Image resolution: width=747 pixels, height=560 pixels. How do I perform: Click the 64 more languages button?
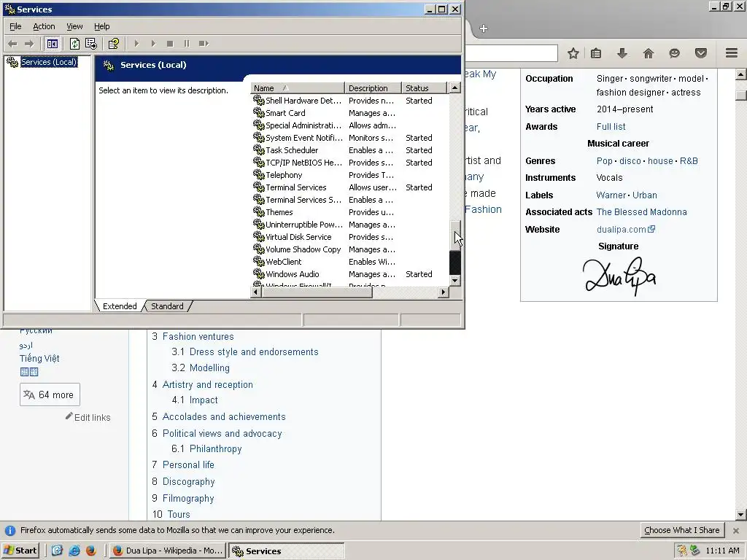(50, 394)
